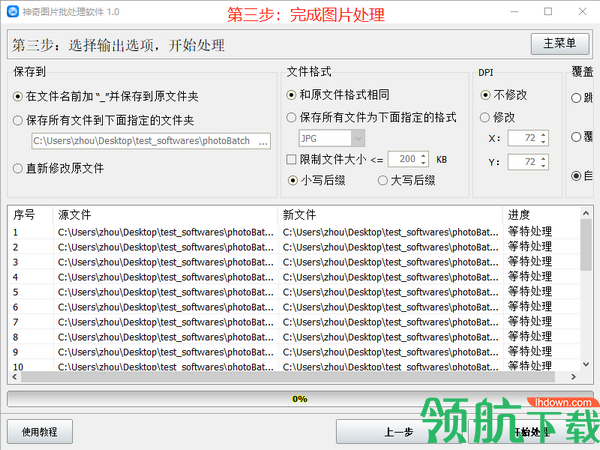Select third radio option in 覆盖 group
Image resolution: width=600 pixels, height=450 pixels.
pyautogui.click(x=576, y=176)
